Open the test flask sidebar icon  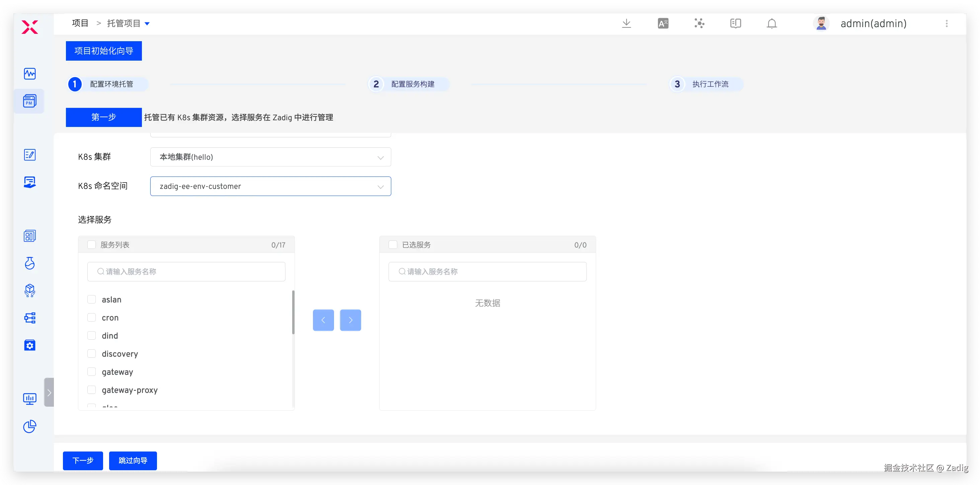tap(30, 263)
